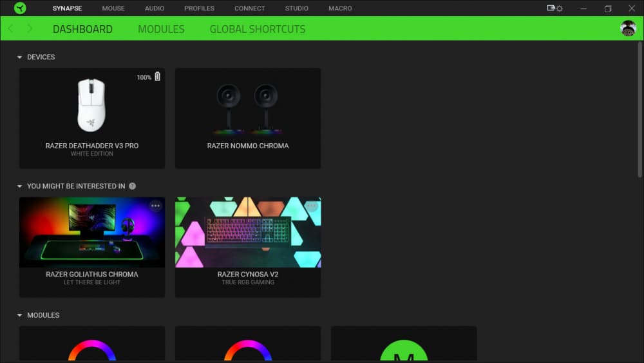Click the Nommo Chroma speakers image

pos(248,109)
